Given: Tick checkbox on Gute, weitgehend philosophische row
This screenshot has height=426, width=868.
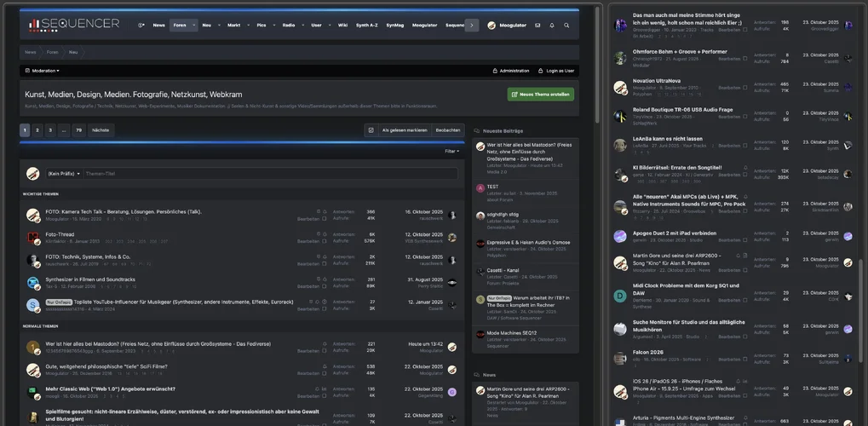Looking at the screenshot, I should [325, 373].
